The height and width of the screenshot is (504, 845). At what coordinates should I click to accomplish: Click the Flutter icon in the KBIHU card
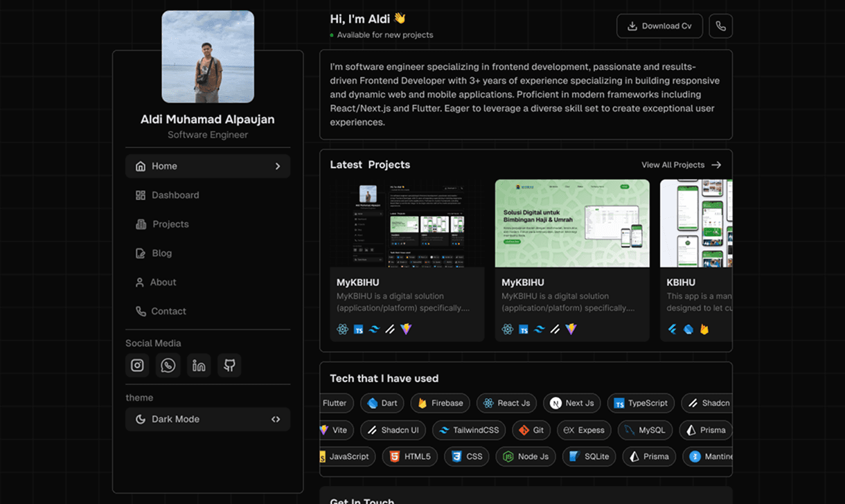(672, 330)
